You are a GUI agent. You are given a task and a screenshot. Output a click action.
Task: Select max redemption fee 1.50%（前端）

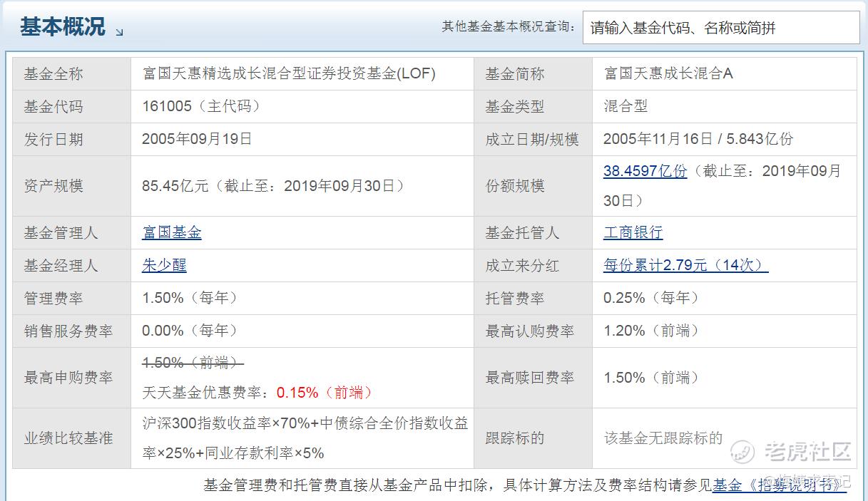(x=652, y=378)
